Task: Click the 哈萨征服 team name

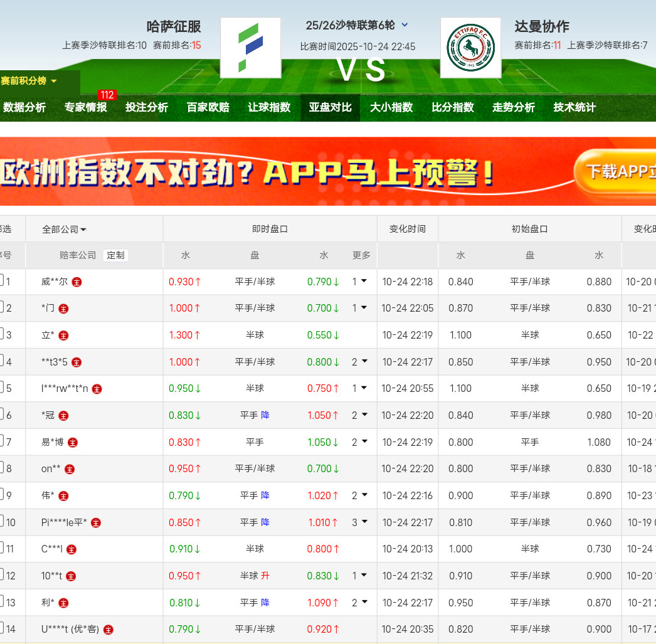Action: (x=174, y=26)
